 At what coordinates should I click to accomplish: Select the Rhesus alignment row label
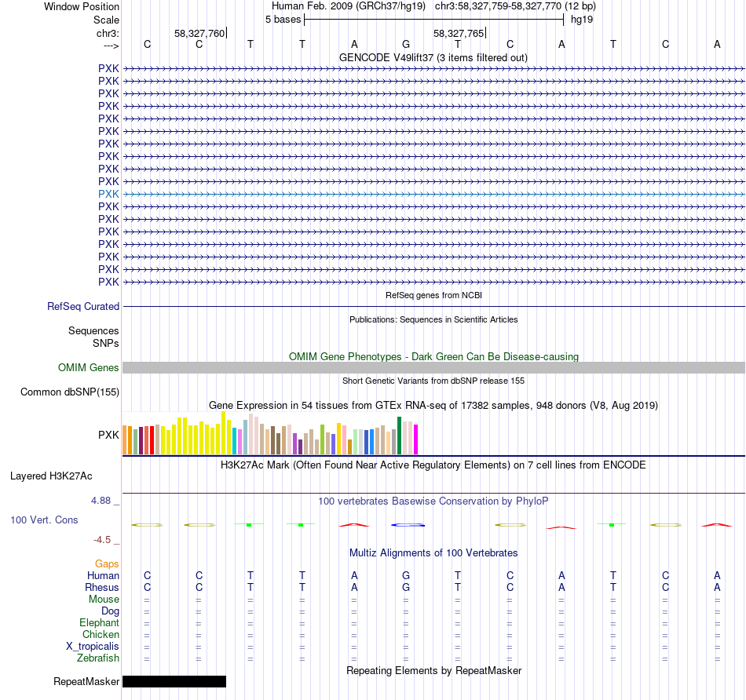(102, 588)
